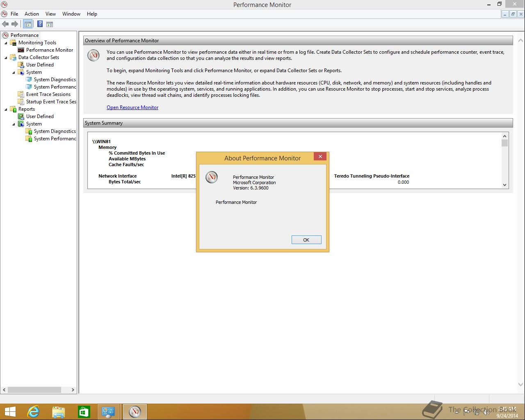The width and height of the screenshot is (525, 420).
Task: Open the View menu
Action: [x=50, y=14]
